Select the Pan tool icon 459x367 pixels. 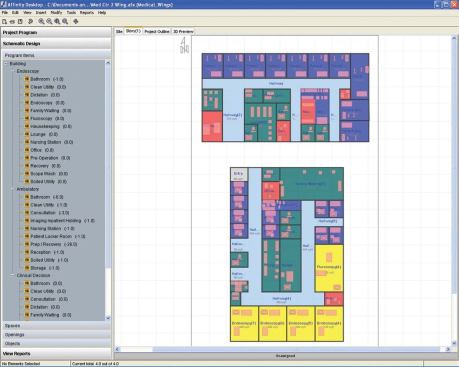[x=76, y=21]
